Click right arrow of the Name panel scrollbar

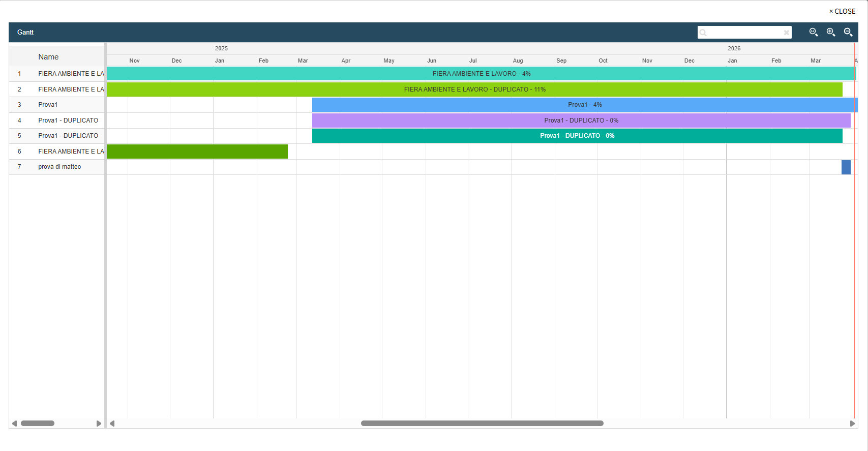coord(99,424)
